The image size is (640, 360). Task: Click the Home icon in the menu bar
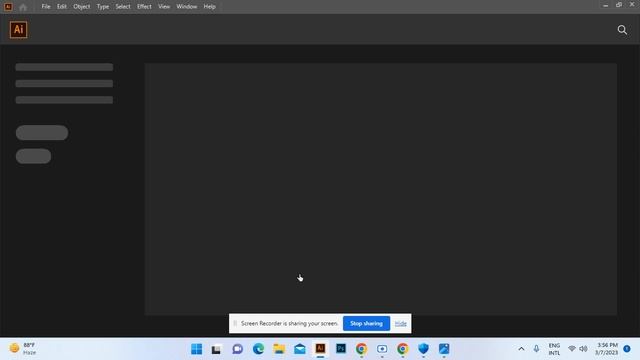pyautogui.click(x=23, y=7)
